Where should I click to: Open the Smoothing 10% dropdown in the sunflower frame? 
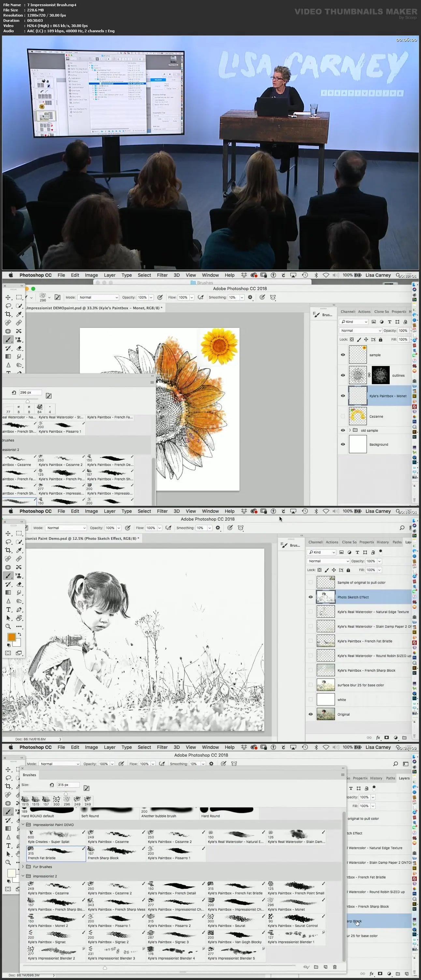[x=242, y=297]
